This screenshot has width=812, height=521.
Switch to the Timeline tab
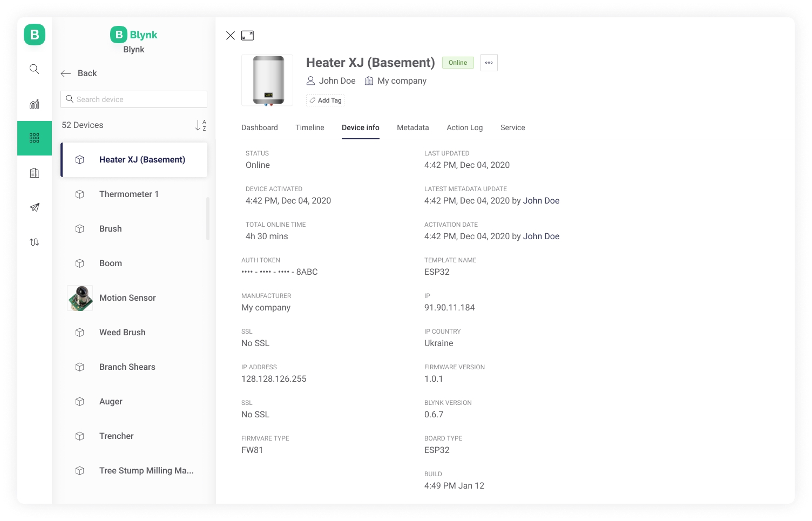pyautogui.click(x=309, y=128)
